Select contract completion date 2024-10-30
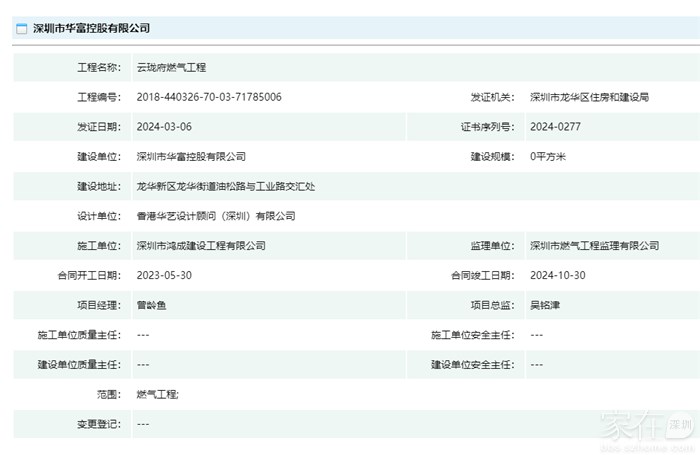The image size is (700, 455). [x=558, y=275]
